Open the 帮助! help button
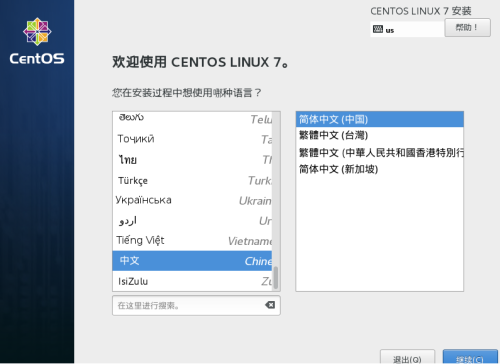The width and height of the screenshot is (500, 364). 467,27
